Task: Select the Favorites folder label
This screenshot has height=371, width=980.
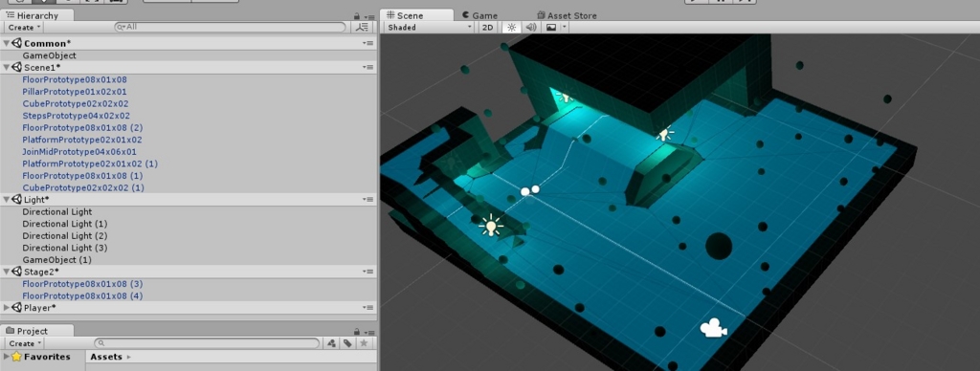Action: (x=47, y=357)
